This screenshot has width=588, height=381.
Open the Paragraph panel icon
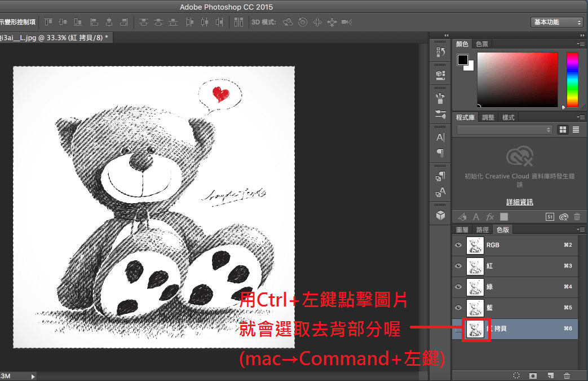tap(440, 153)
